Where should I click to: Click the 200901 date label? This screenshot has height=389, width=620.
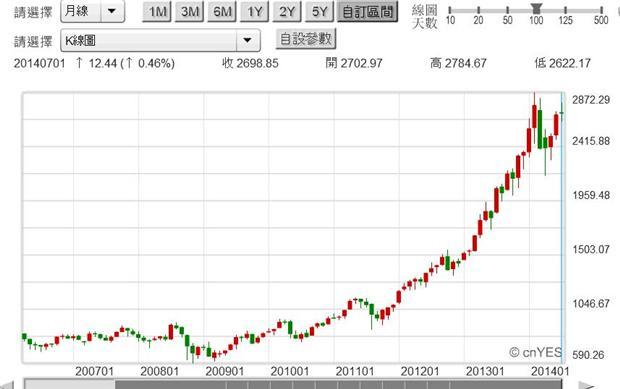coord(224,372)
